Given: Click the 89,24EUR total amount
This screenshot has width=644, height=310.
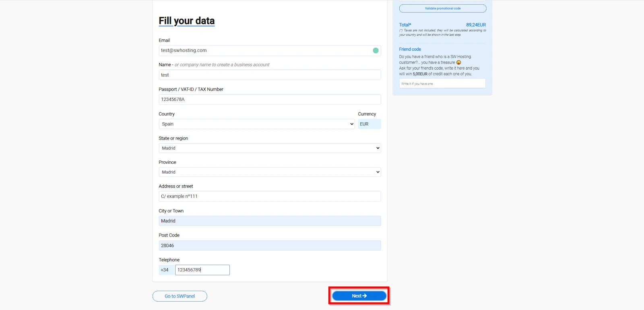Looking at the screenshot, I should click(476, 25).
